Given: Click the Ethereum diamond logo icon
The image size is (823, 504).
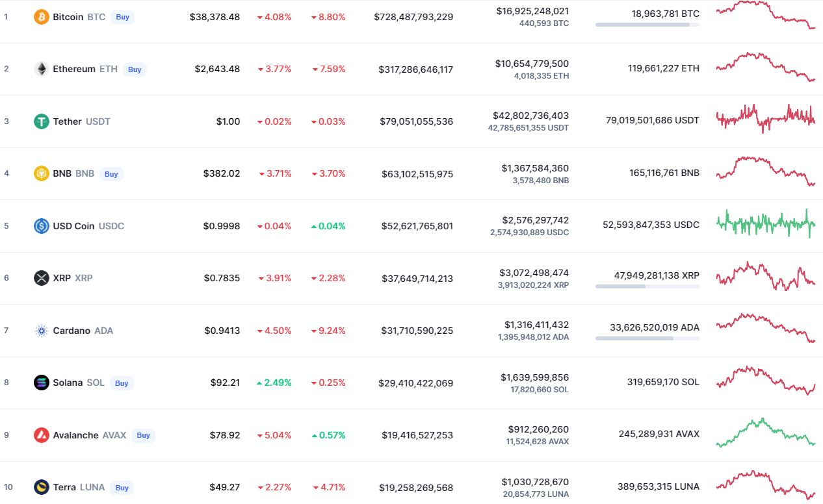Looking at the screenshot, I should click(42, 69).
